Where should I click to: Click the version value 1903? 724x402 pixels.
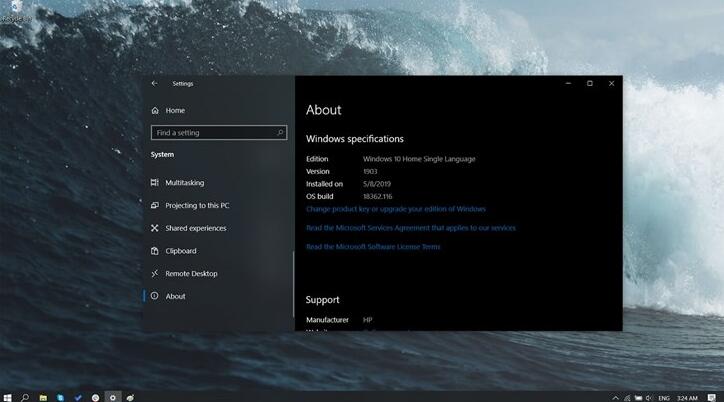pos(370,171)
